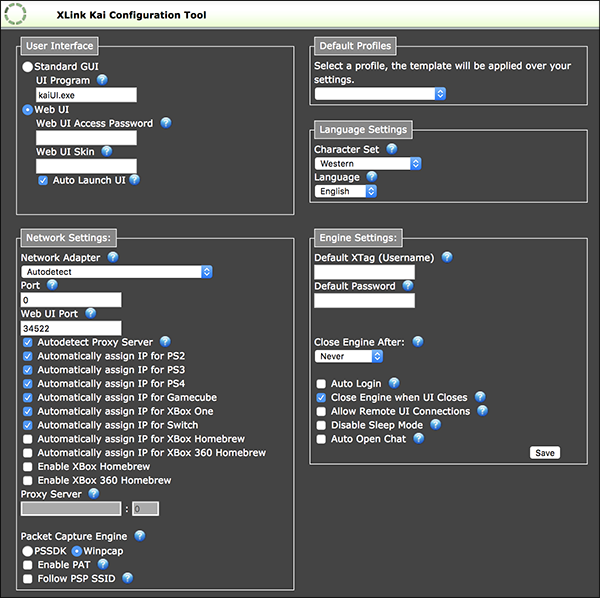
Task: Check the Enable XBox Homebrew box
Action: click(28, 467)
